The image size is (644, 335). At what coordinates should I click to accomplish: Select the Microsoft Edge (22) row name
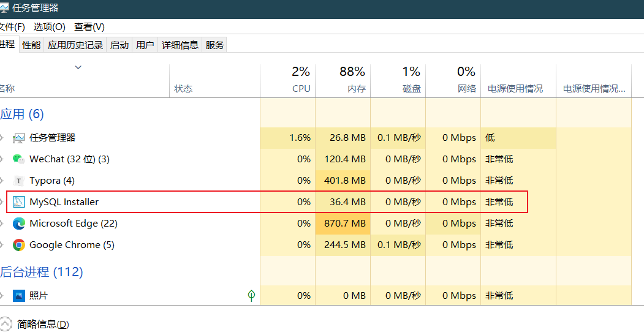pyautogui.click(x=74, y=224)
